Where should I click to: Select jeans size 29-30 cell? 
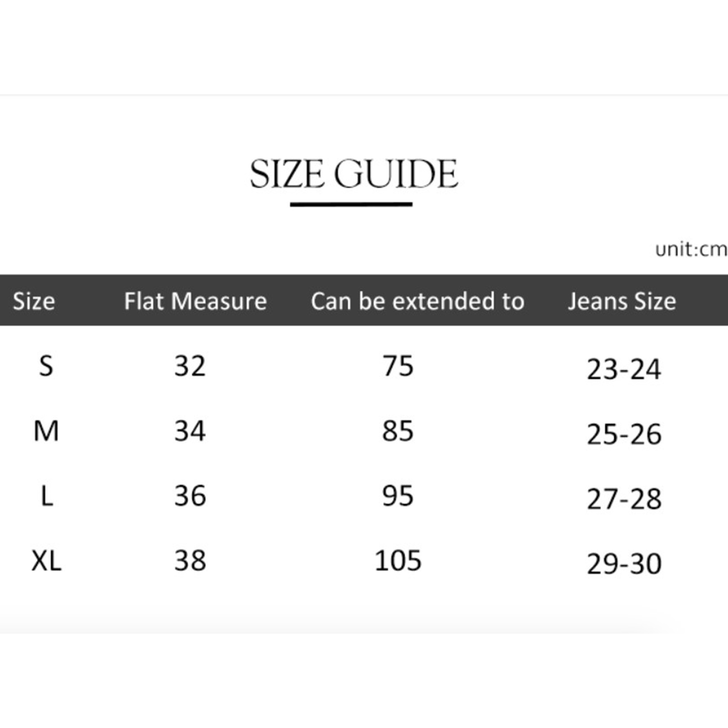click(x=624, y=564)
